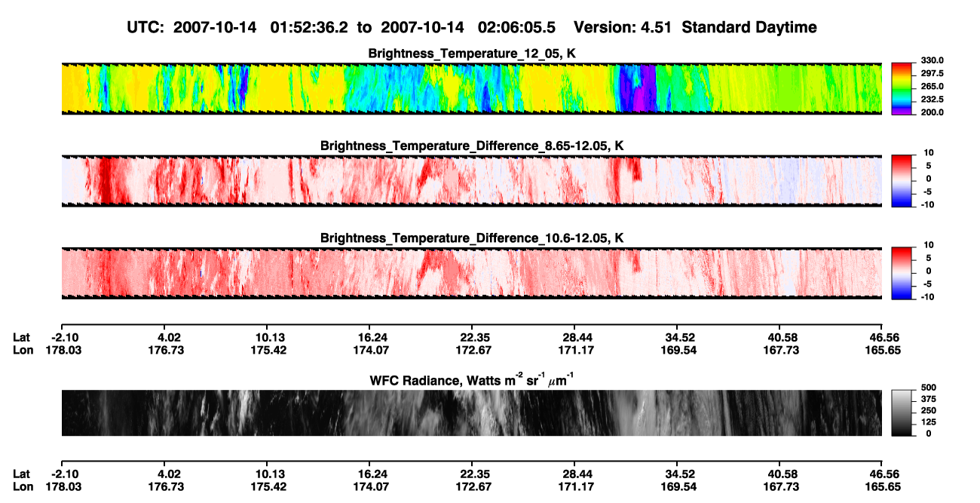
Task: Click the grayscale WFC Radiance image strip
Action: (471, 413)
